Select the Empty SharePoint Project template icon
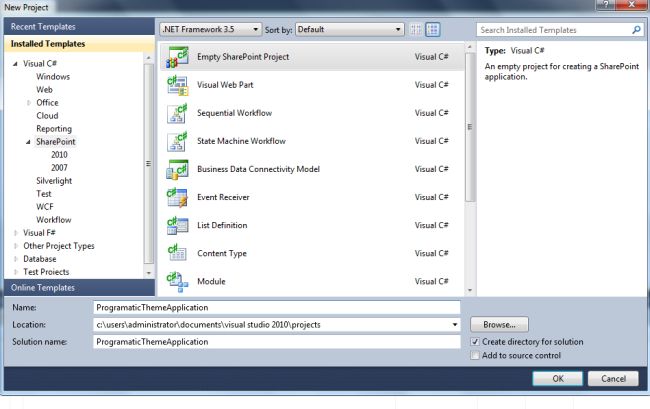 tap(177, 57)
